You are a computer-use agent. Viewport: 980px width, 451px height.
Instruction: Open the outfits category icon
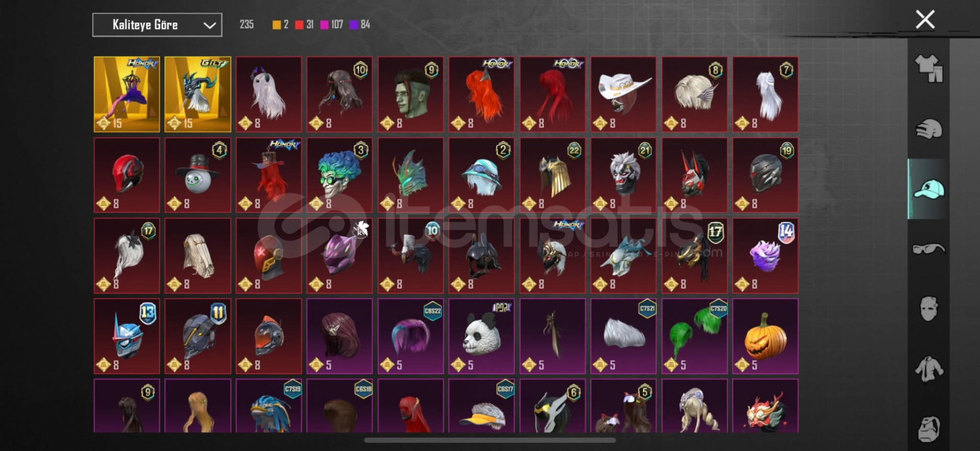pyautogui.click(x=928, y=68)
